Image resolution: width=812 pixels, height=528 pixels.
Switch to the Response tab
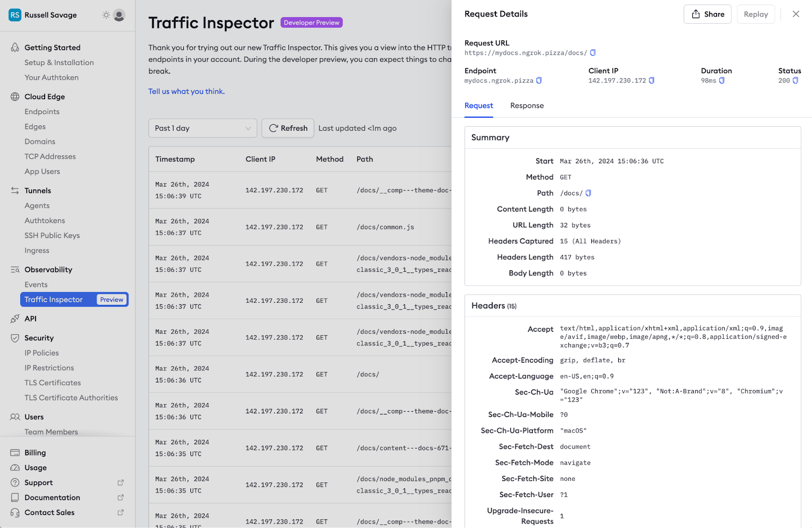(527, 105)
